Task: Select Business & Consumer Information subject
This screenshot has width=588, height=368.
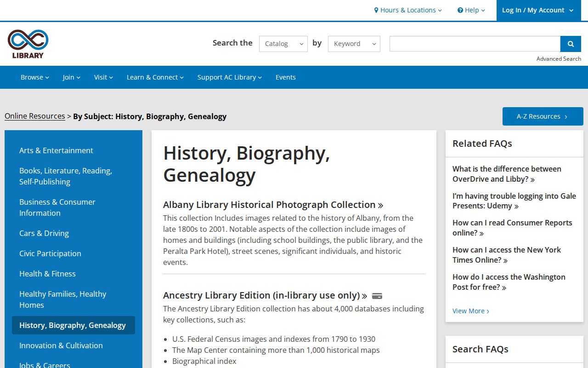Action: click(x=73, y=207)
